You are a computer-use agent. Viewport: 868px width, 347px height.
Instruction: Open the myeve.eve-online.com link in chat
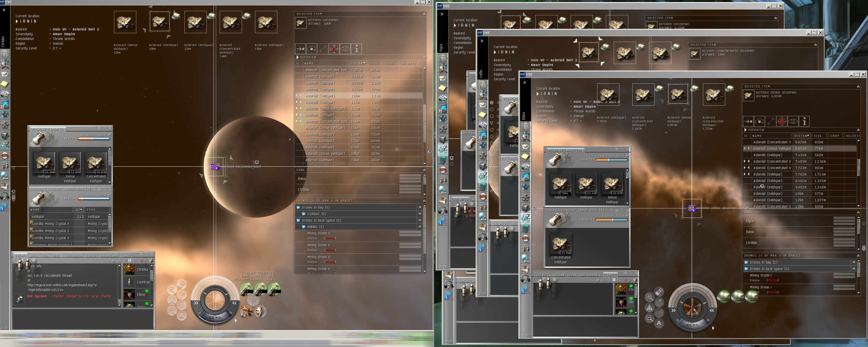point(62,287)
